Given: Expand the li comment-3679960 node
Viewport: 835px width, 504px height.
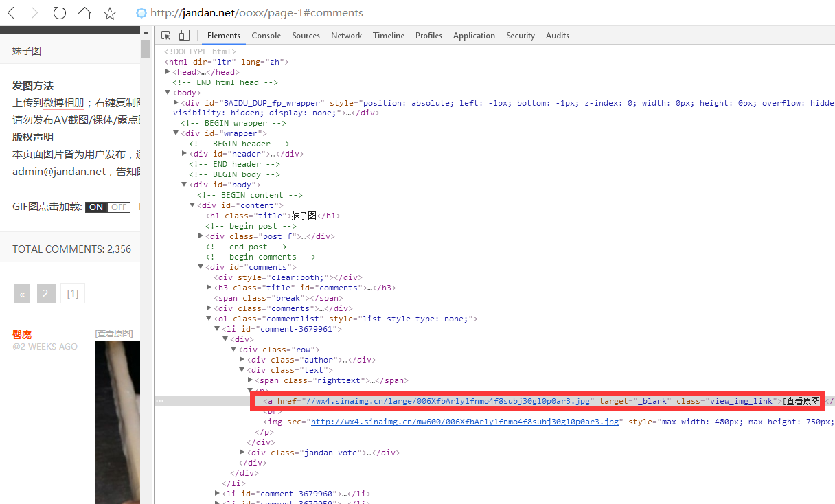Looking at the screenshot, I should click(x=217, y=494).
